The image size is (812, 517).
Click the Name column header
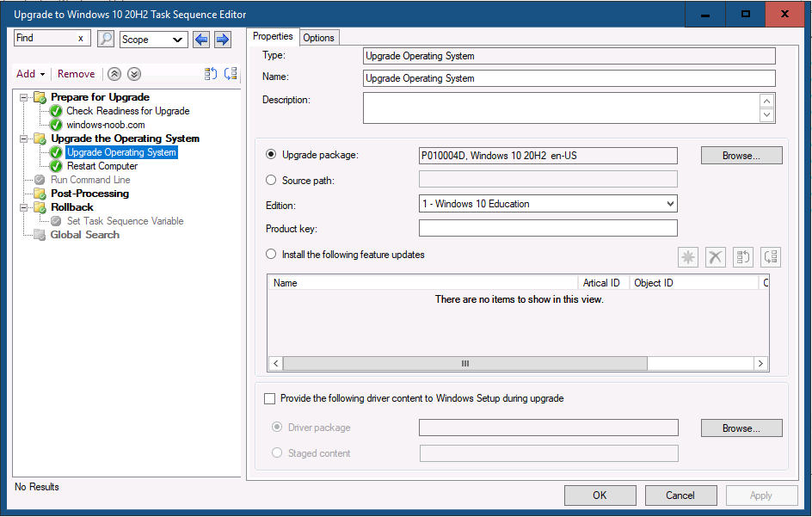point(422,283)
